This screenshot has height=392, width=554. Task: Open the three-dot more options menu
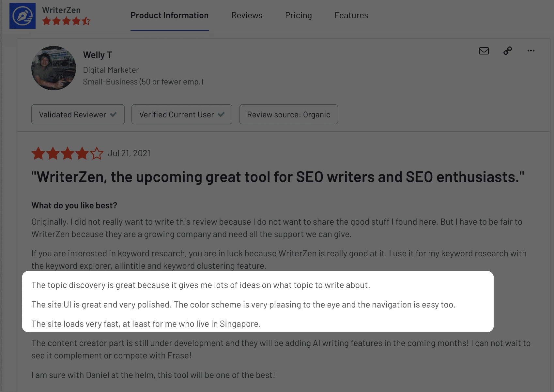pos(531,51)
